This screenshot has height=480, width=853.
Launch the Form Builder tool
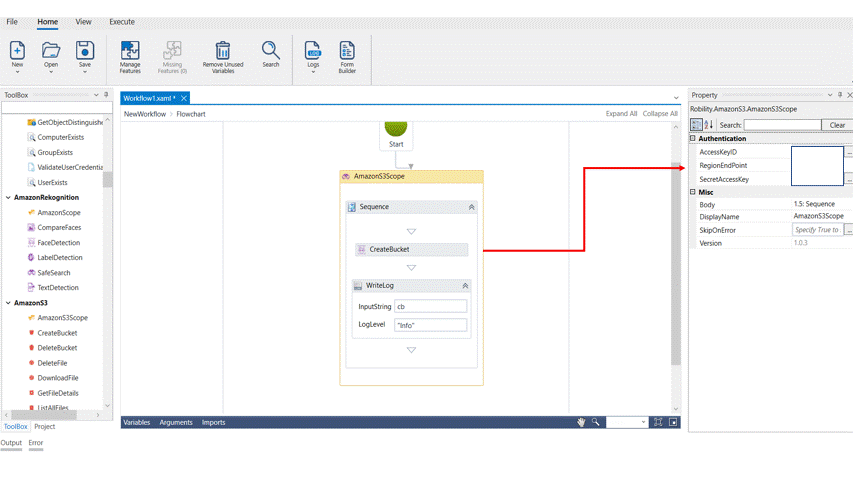[347, 51]
